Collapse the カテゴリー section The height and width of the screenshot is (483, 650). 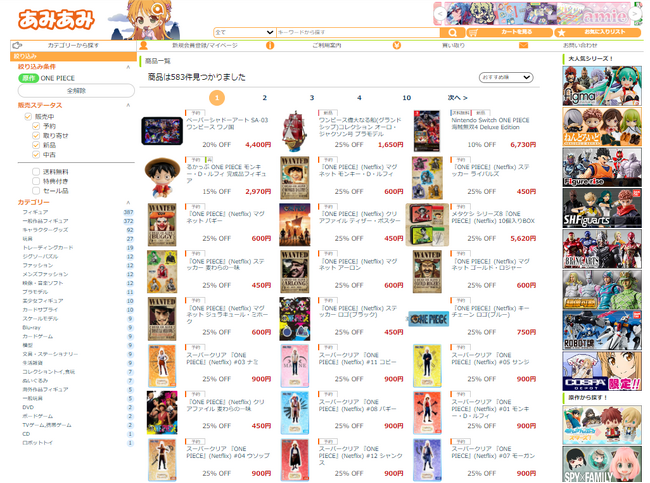[x=128, y=203]
